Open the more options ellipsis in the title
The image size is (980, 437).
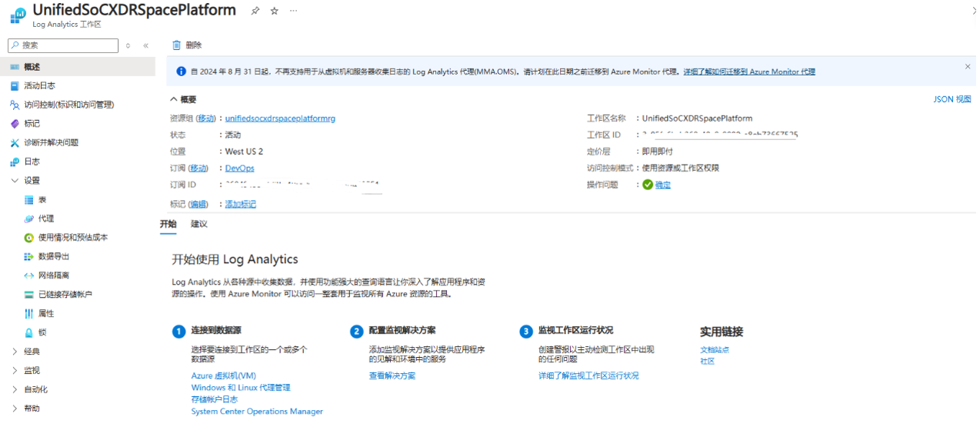293,11
